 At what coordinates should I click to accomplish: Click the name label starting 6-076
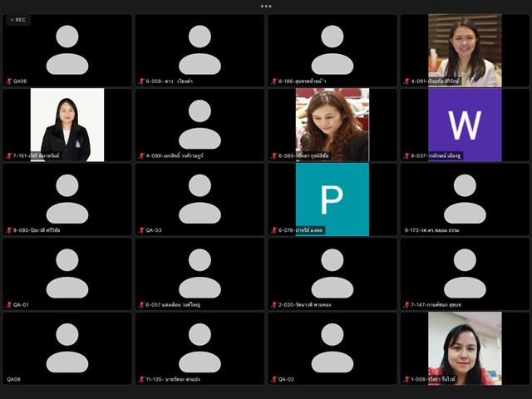coord(300,230)
